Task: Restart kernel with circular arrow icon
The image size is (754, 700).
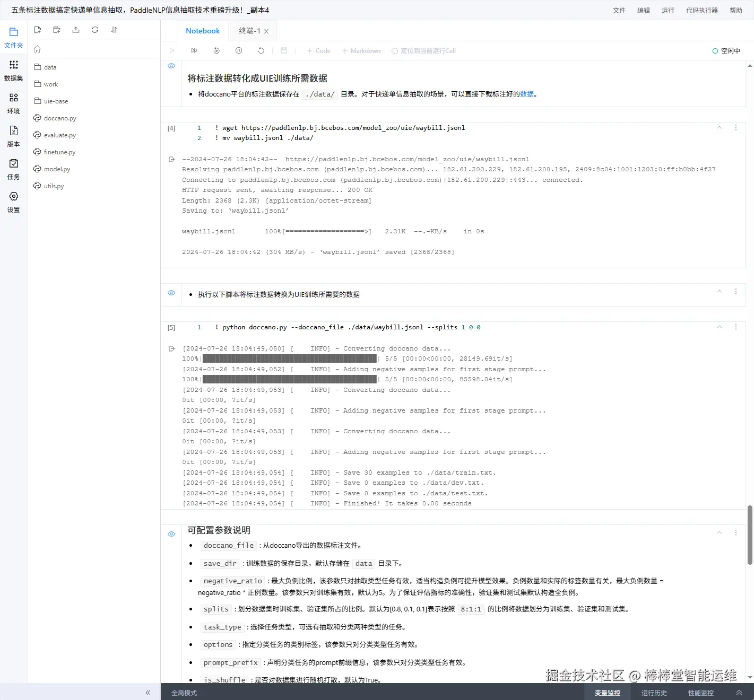Action: [261, 50]
